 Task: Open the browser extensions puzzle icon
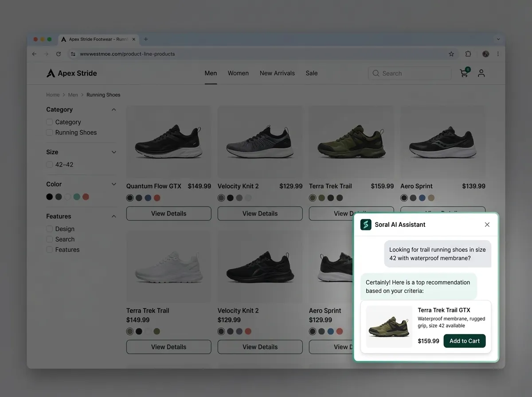(468, 54)
